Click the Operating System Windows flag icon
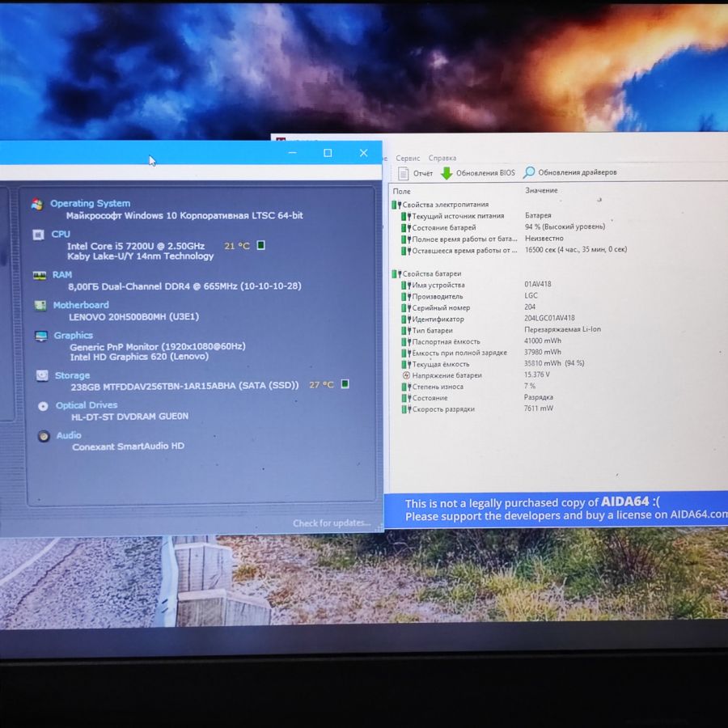This screenshot has height=728, width=728. pos(37,204)
